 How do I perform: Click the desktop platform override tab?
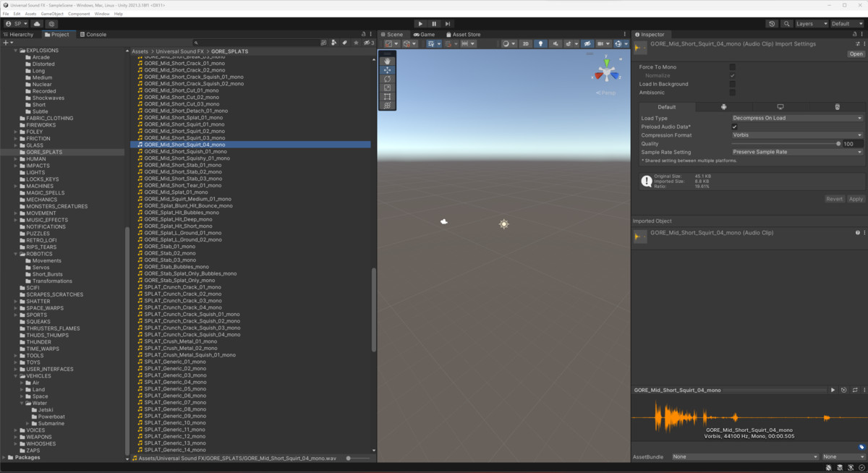click(780, 107)
